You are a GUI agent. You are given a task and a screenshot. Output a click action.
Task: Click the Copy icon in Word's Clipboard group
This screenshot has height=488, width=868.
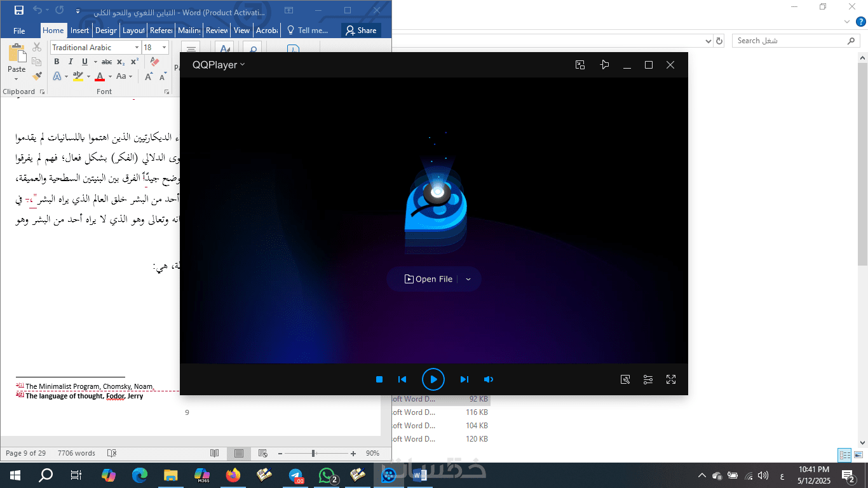(x=37, y=62)
